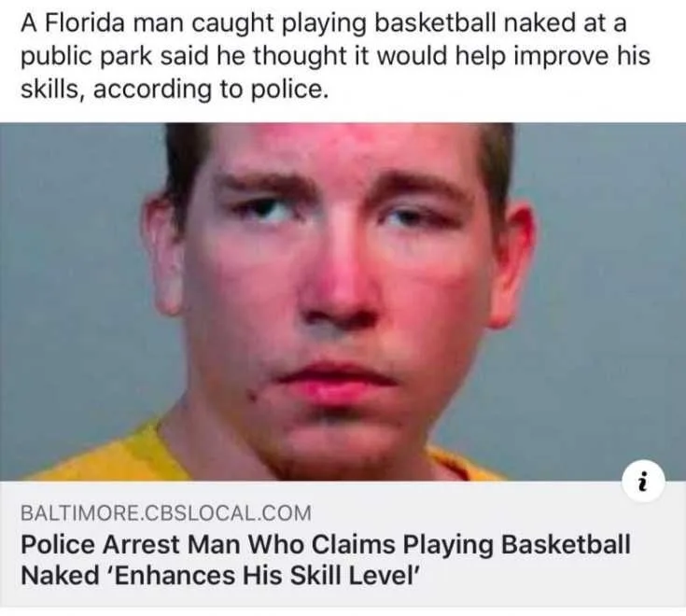Viewport: 686px width, 616px height.
Task: Click the gray link card footer area
Action: tap(343, 544)
